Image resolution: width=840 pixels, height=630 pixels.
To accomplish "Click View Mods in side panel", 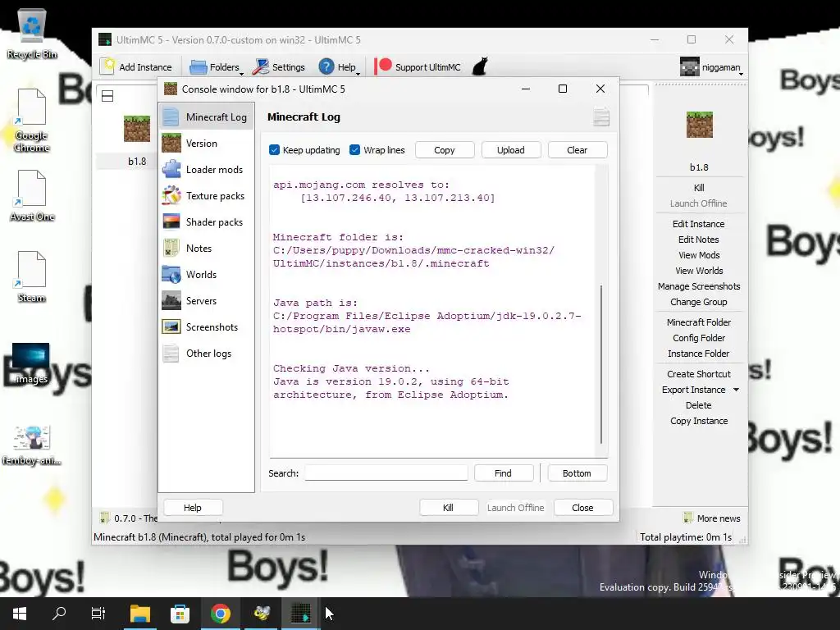I will tap(699, 254).
